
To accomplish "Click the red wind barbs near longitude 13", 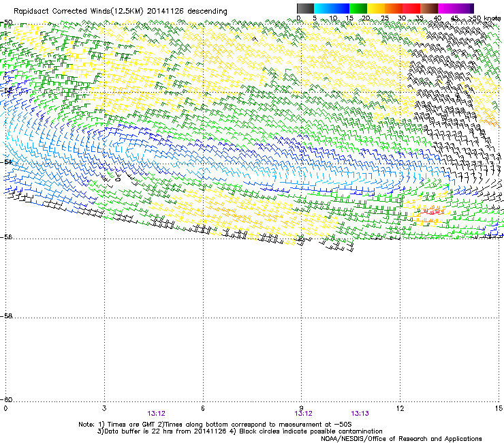I will pyautogui.click(x=432, y=211).
